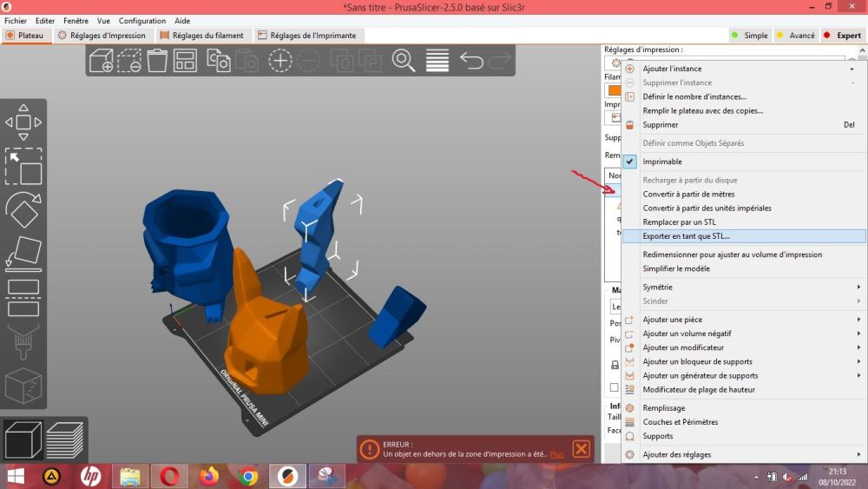
Task: Choose Remplacer par un STL
Action: tap(744, 222)
